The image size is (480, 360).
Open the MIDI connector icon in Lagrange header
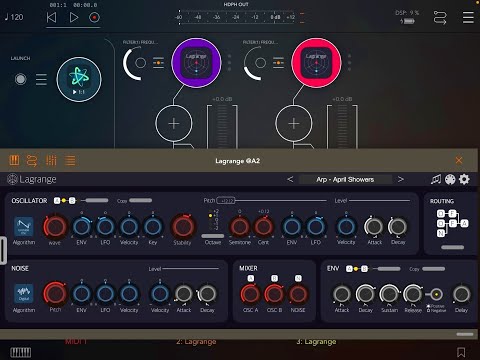coord(450,179)
